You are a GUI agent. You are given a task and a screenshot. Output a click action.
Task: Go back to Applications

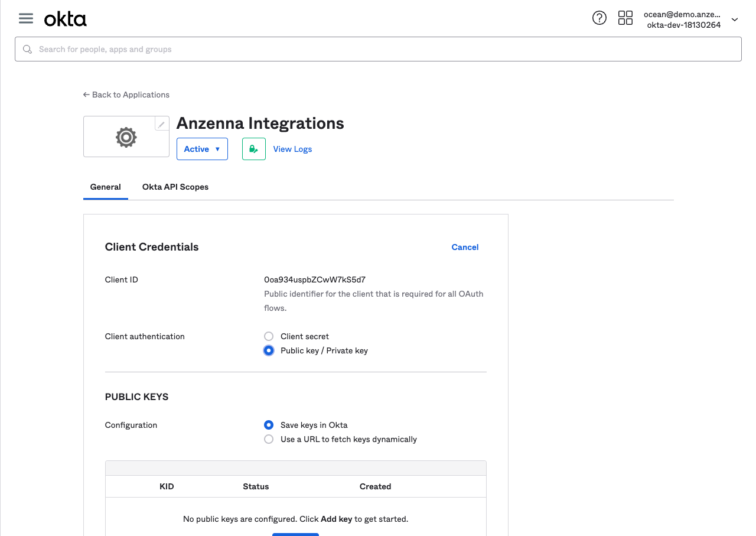coord(126,95)
